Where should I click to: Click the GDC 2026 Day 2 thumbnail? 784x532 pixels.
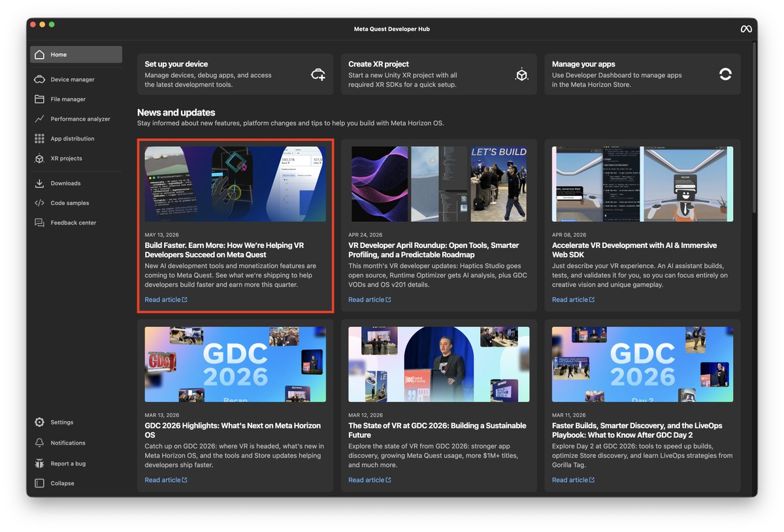click(643, 364)
